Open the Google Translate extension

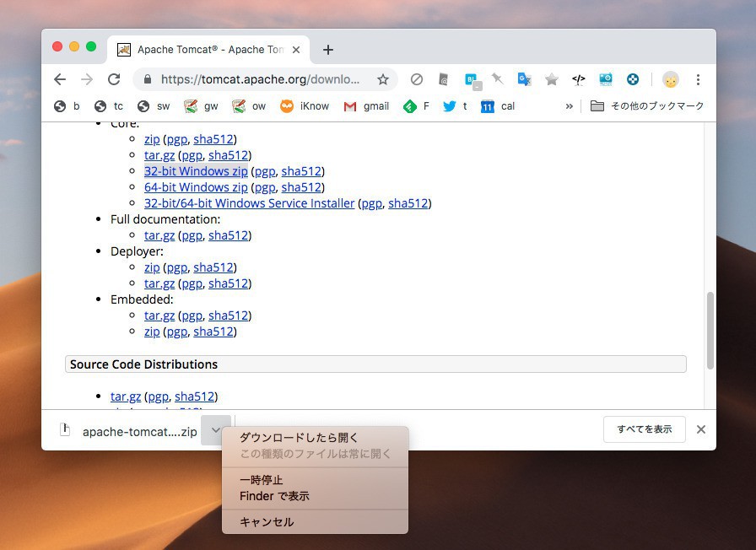pos(524,79)
